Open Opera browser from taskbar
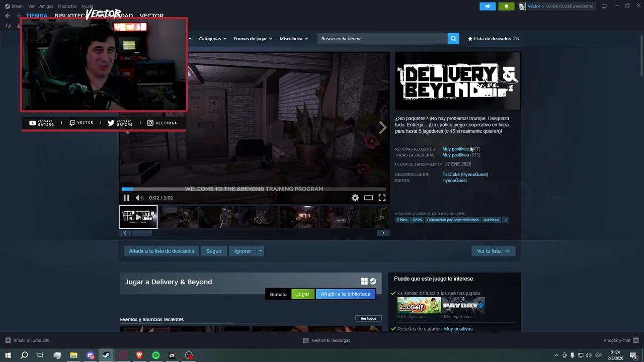 tap(123, 355)
